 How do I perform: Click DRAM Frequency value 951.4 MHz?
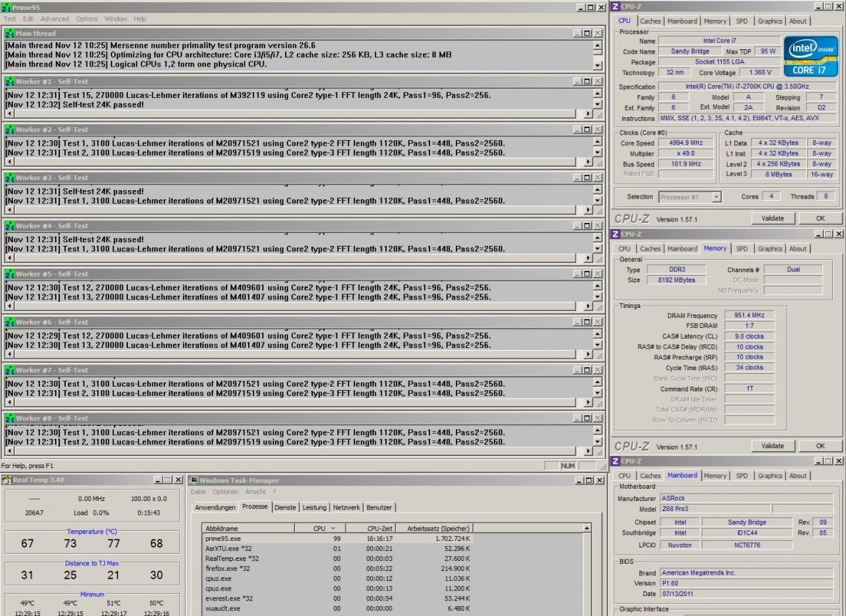pos(749,315)
